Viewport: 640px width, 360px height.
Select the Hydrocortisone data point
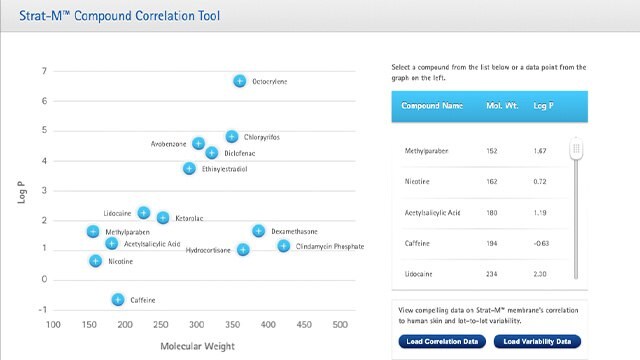click(243, 249)
